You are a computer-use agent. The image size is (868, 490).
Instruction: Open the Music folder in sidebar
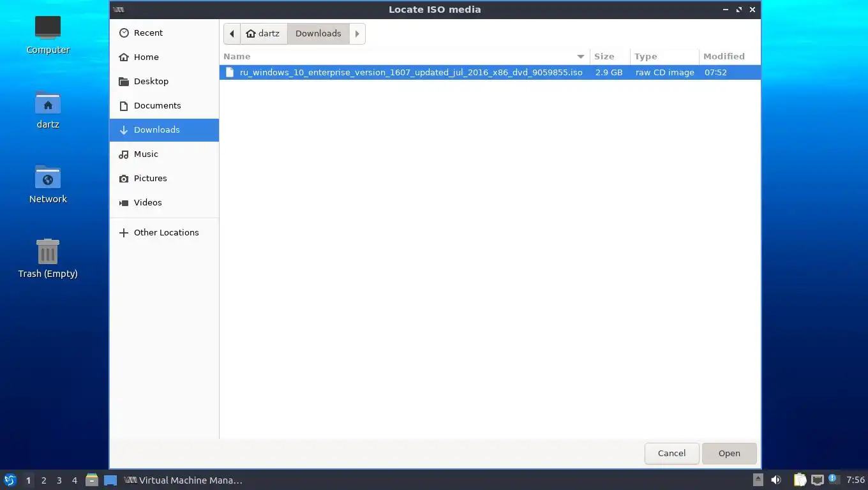click(x=164, y=154)
